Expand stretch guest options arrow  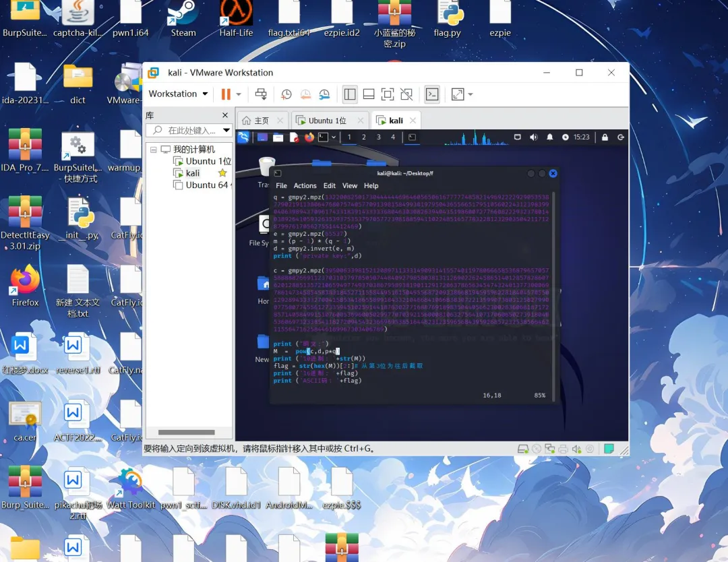(471, 94)
